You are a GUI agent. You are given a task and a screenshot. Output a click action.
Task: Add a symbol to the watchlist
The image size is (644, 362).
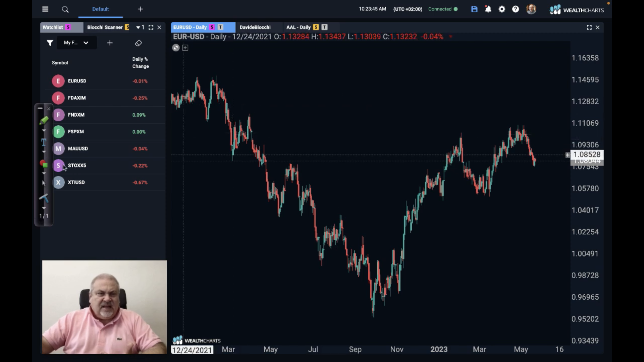110,43
